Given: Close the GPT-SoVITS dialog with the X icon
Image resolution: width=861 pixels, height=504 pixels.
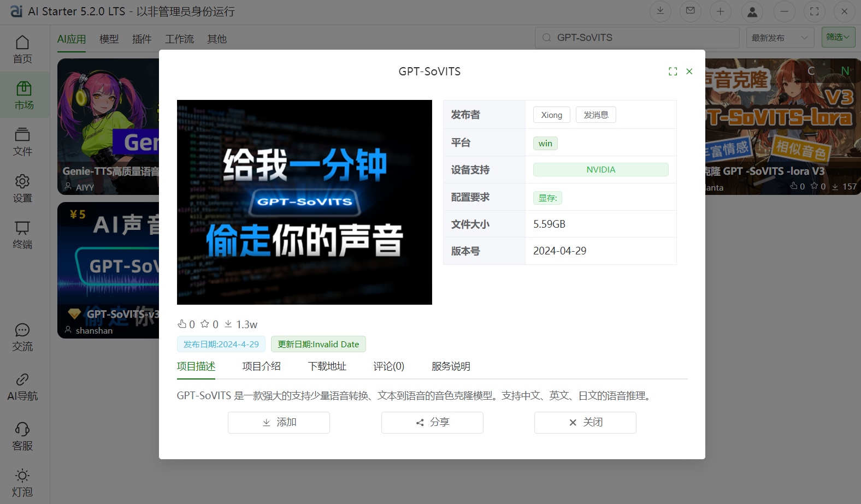Looking at the screenshot, I should tap(689, 72).
